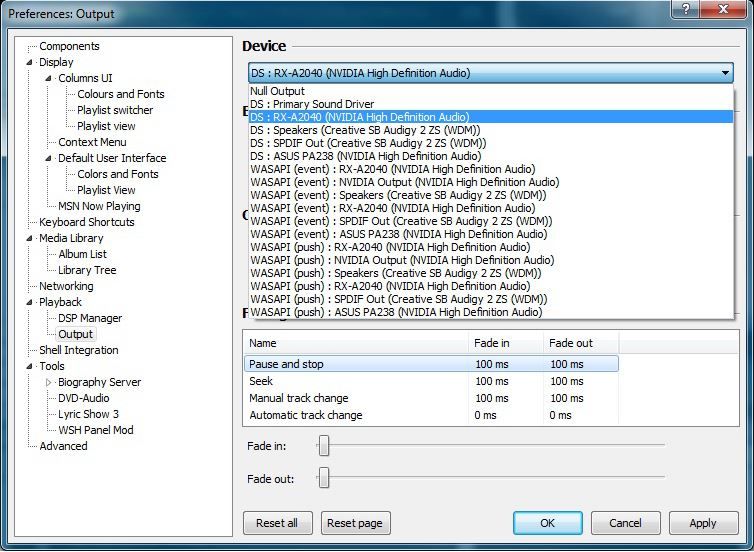Collapse the Columns UI tree node
Screen dimensions: 754x552
[x=49, y=78]
